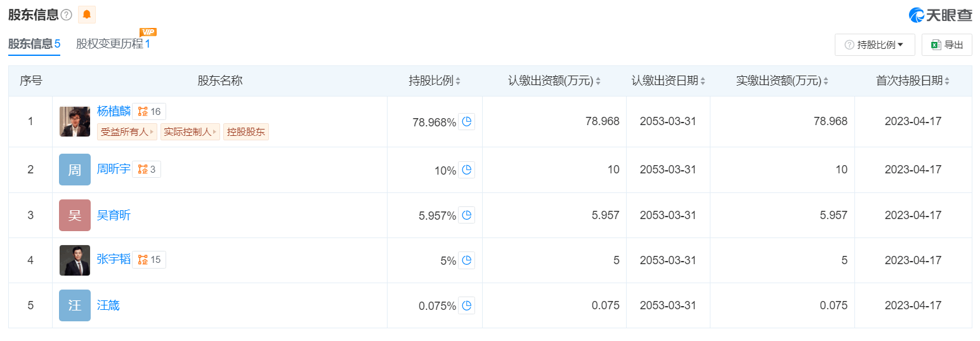Expand the 实际控制人 tag

[190, 132]
